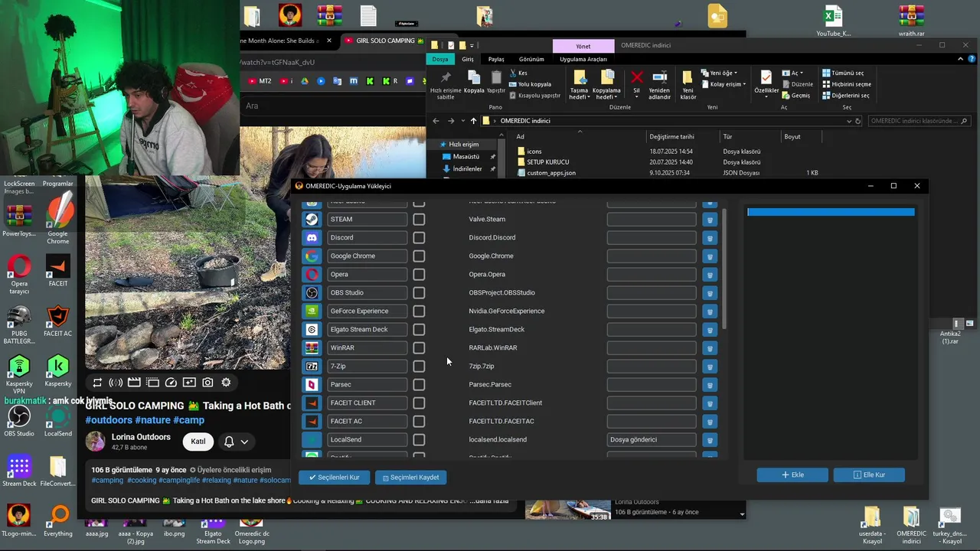Viewport: 980px width, 551px height.
Task: Tick the Opera checkbox
Action: click(x=419, y=274)
